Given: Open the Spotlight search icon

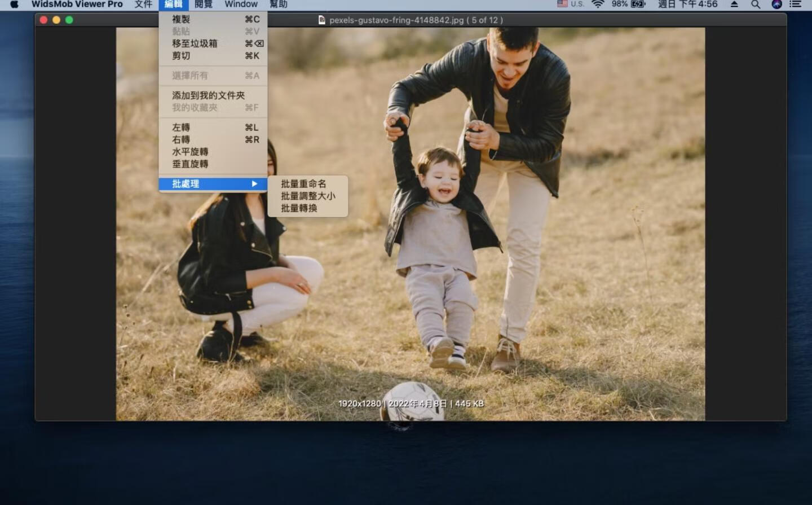Looking at the screenshot, I should click(756, 5).
